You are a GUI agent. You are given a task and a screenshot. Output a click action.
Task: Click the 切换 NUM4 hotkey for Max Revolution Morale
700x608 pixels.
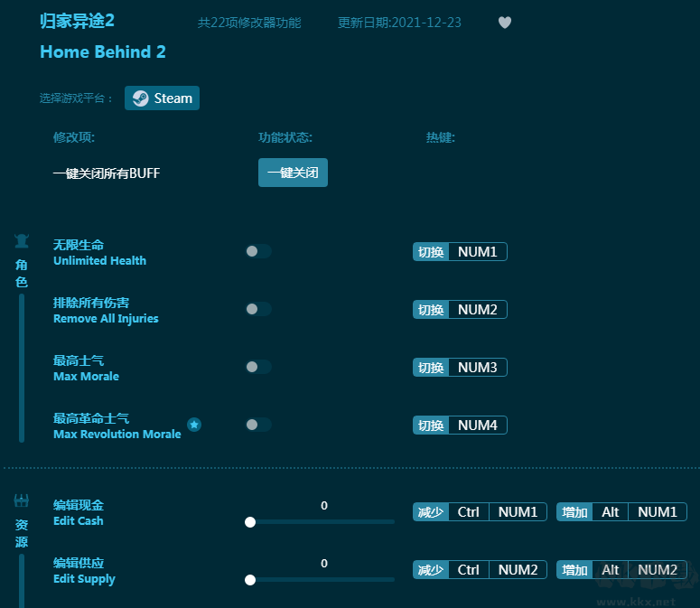[460, 425]
